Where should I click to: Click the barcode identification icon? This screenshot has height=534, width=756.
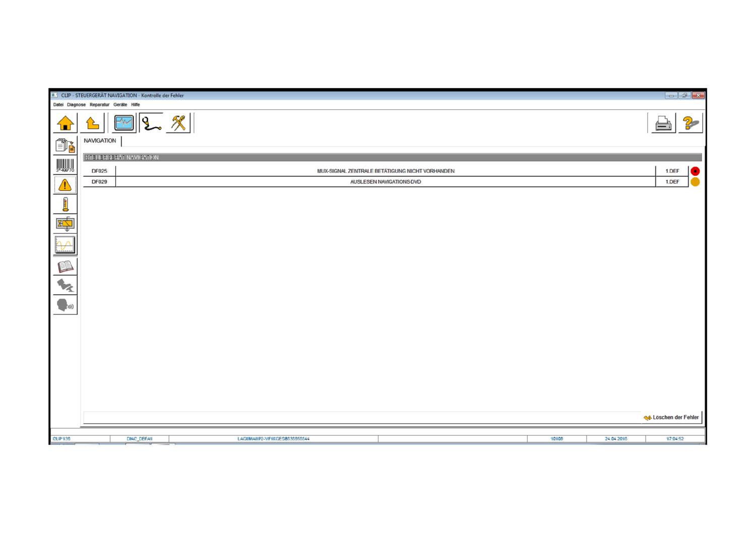point(65,165)
